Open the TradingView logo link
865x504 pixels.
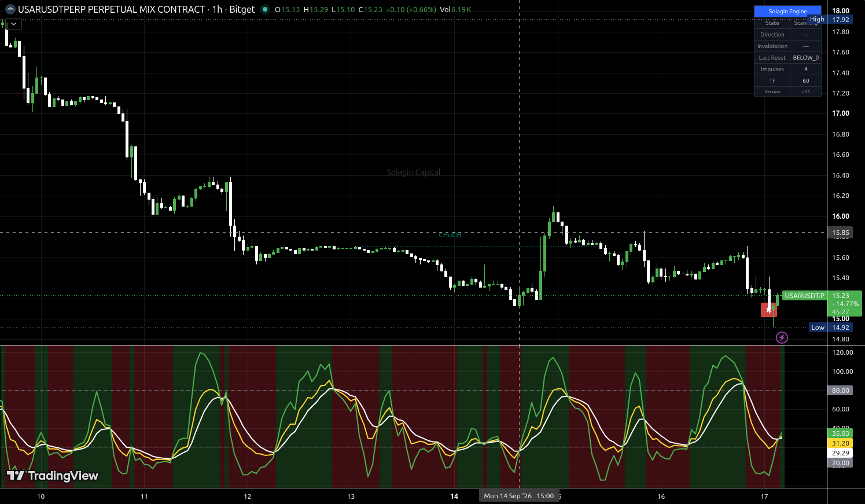click(x=53, y=476)
